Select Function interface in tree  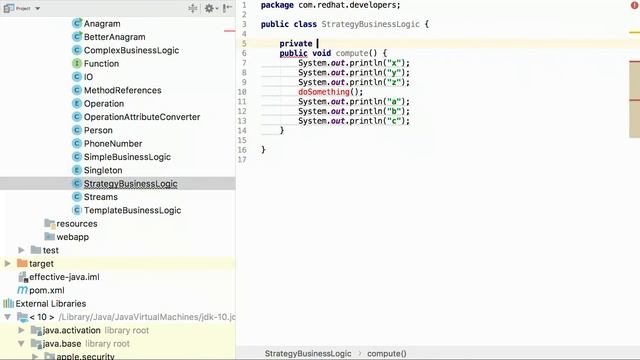[101, 64]
